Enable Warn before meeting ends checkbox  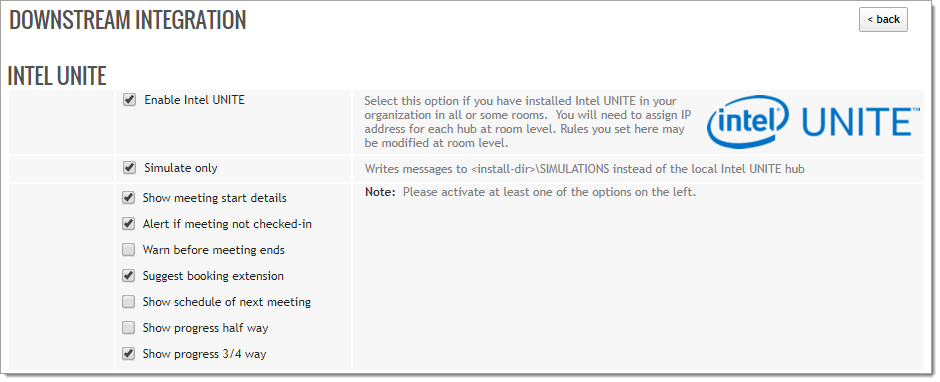click(128, 249)
